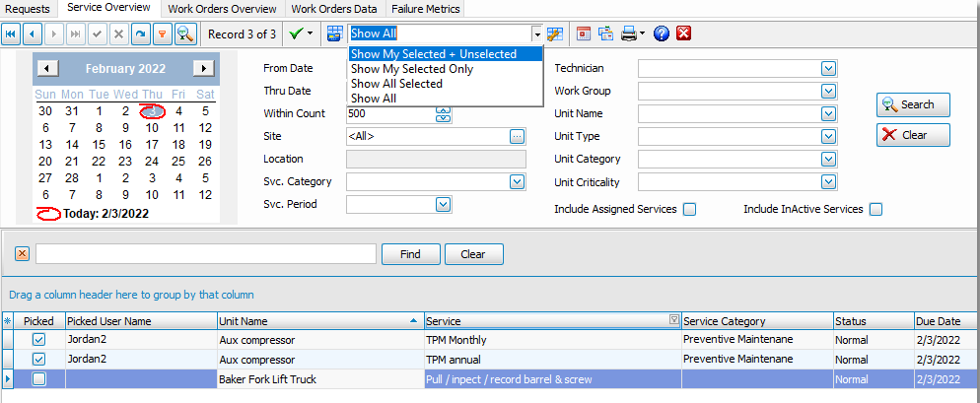This screenshot has height=403, width=980.
Task: Select February 14 in the calendar
Action: coord(72,144)
